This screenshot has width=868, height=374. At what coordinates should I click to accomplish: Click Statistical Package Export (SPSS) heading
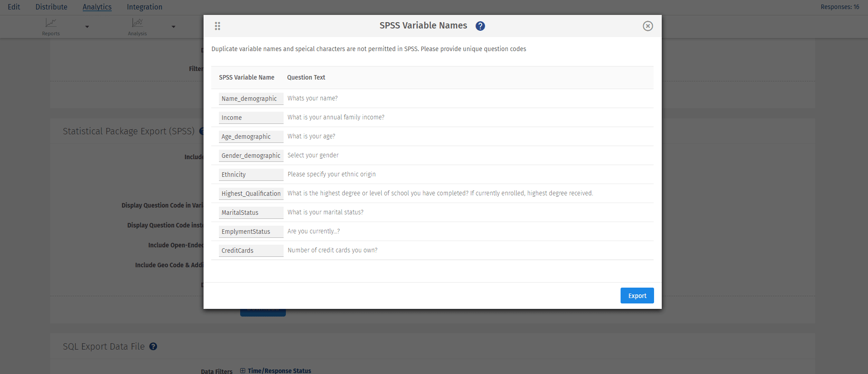128,131
